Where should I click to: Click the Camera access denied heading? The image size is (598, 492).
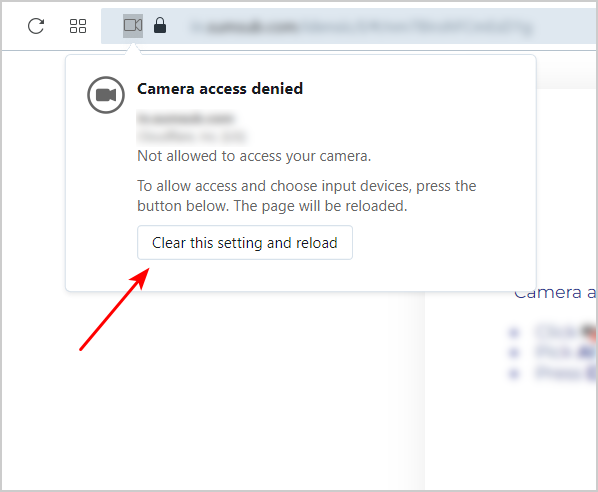[220, 88]
